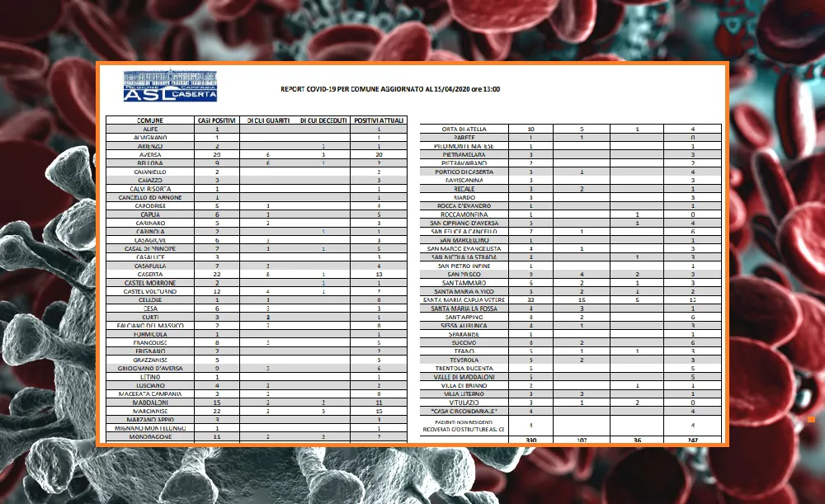Select the PORTICO DI CASERTA row label
Viewport: 825px width, 504px height.
click(x=464, y=172)
